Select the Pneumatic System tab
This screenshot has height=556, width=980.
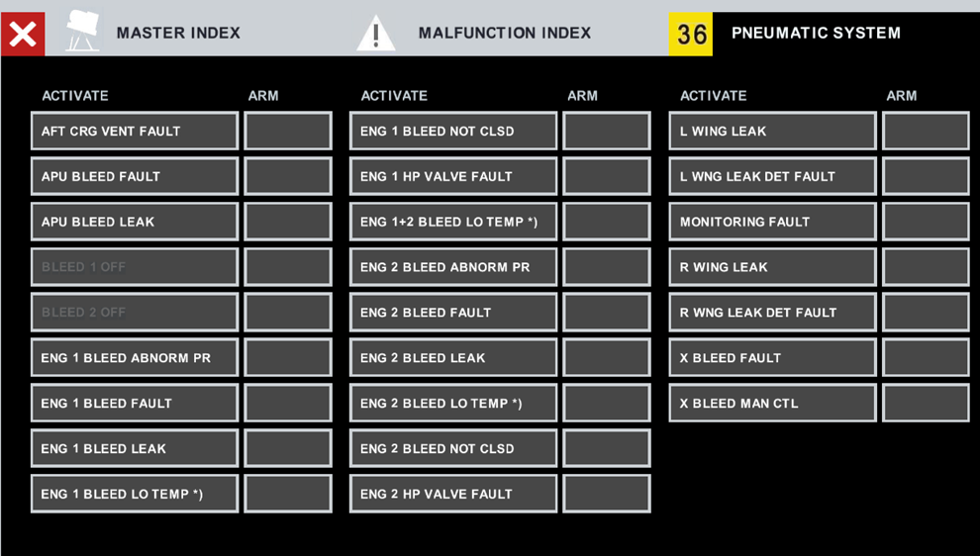817,33
